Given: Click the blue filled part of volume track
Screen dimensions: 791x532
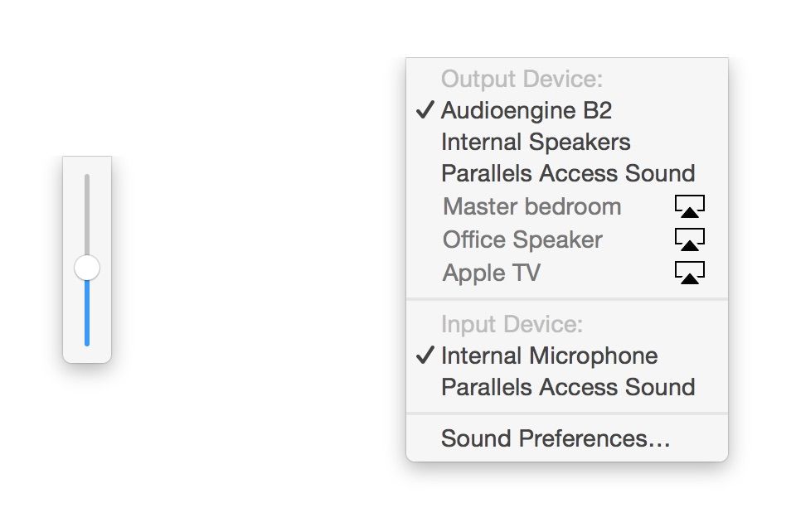Looking at the screenshot, I should point(87,315).
